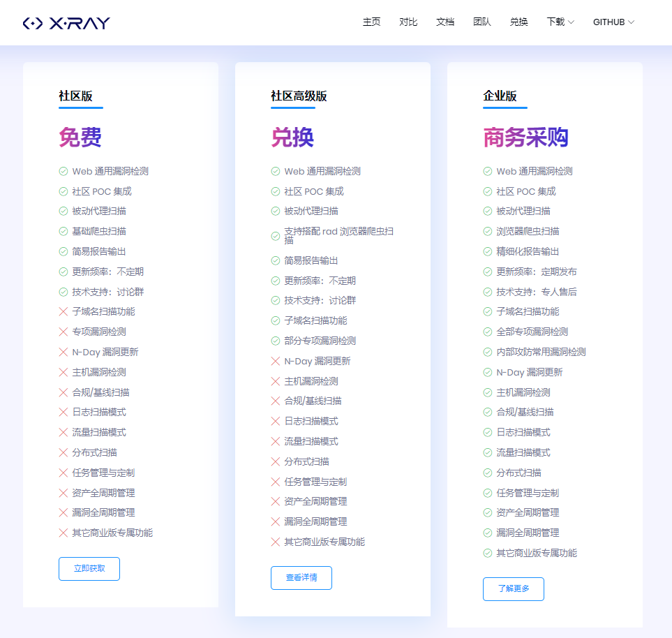This screenshot has width=672, height=638.
Task: Click 支持搭配 rad 浏览器爬虫扫描 text
Action: (338, 236)
